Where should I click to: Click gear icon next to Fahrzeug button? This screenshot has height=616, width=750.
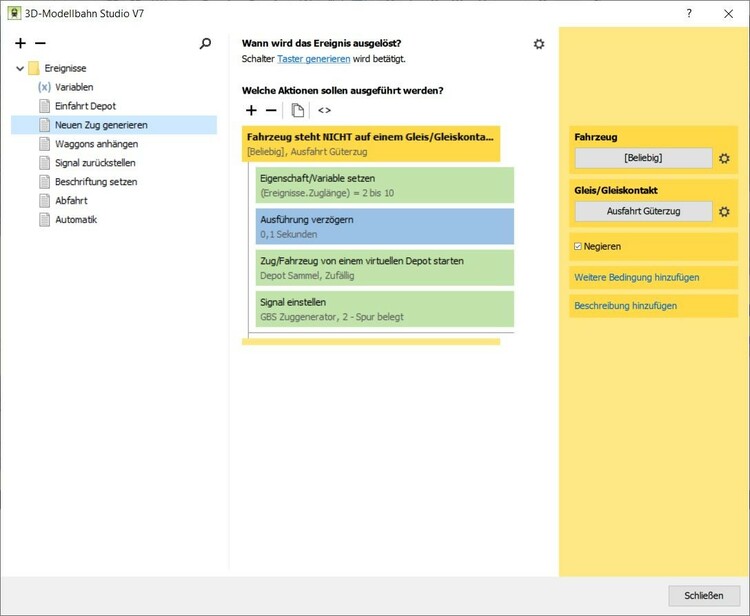point(724,158)
